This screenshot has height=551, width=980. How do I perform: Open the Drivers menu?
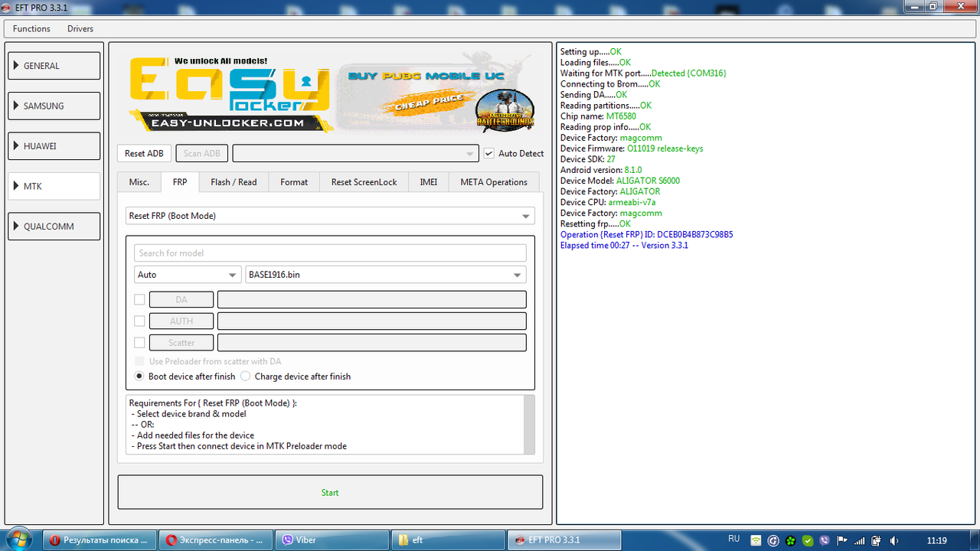[80, 28]
